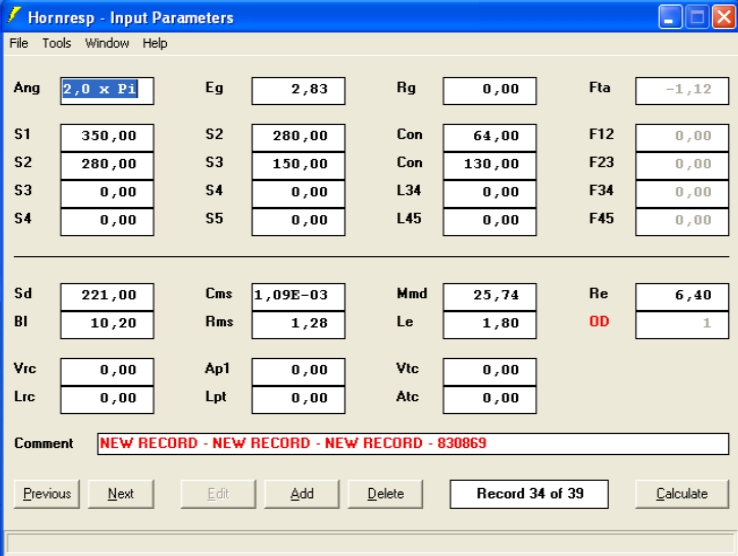This screenshot has width=738, height=556.
Task: Click the S3 field showing 150,00
Action: click(298, 165)
